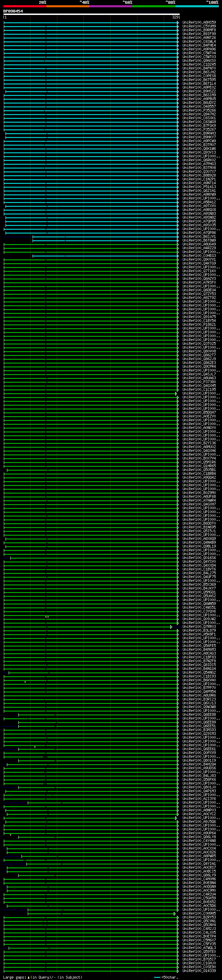Viewport: 222px width, 980px height.
Task: Click the red 20% identity legend bar
Action: tap(25, 6)
